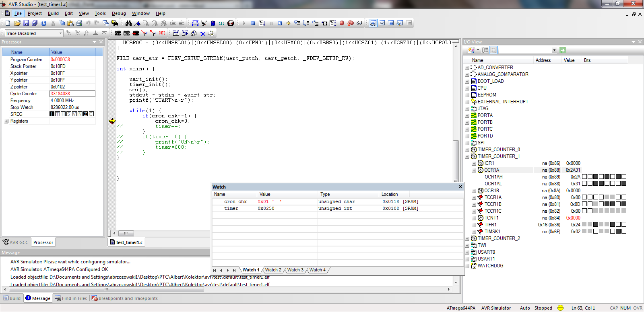
Task: Click the Find binoculars icon
Action: tap(128, 23)
